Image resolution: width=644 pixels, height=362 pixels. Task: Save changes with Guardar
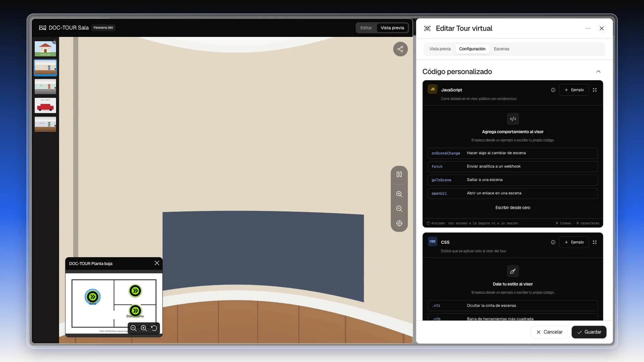pos(589,332)
